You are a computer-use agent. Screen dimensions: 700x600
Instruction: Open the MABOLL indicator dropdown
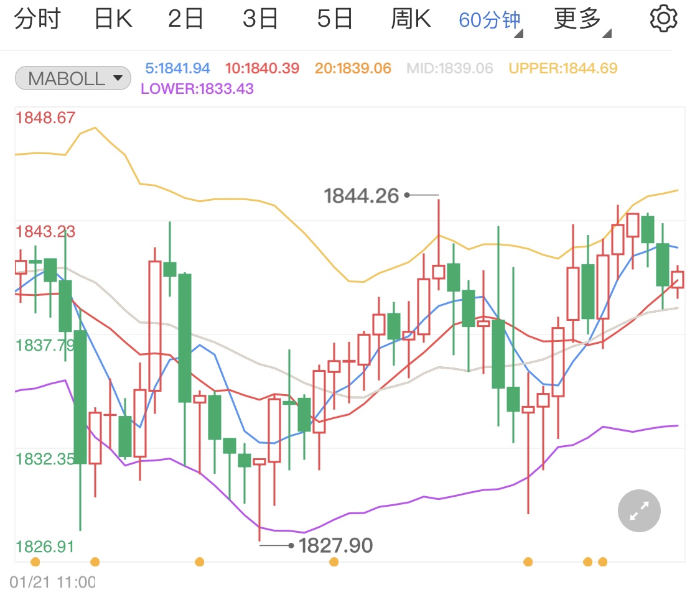point(73,78)
